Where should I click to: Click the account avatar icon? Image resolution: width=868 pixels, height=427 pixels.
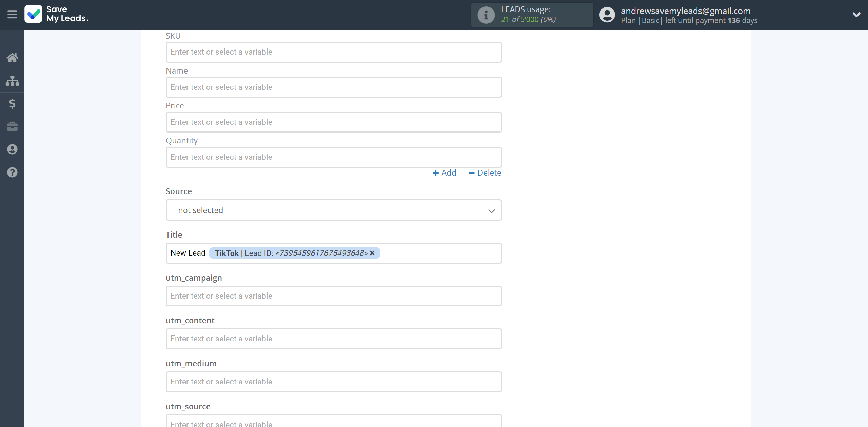607,15
